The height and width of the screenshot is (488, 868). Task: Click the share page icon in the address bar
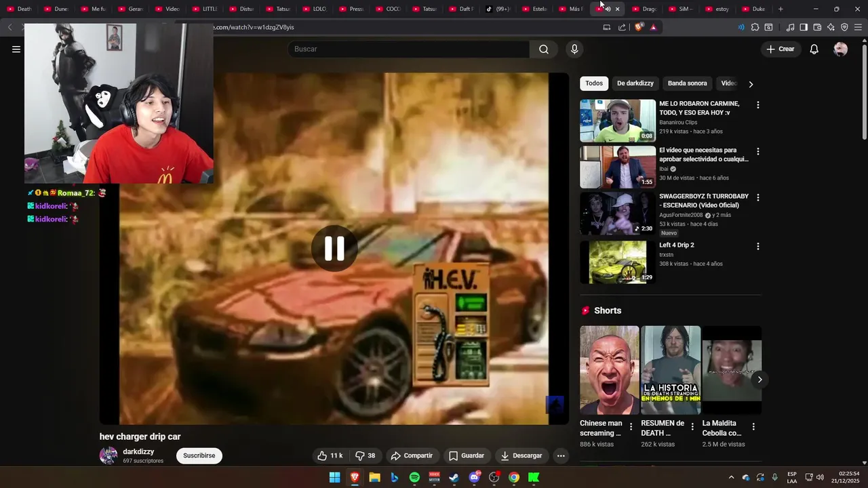622,27
